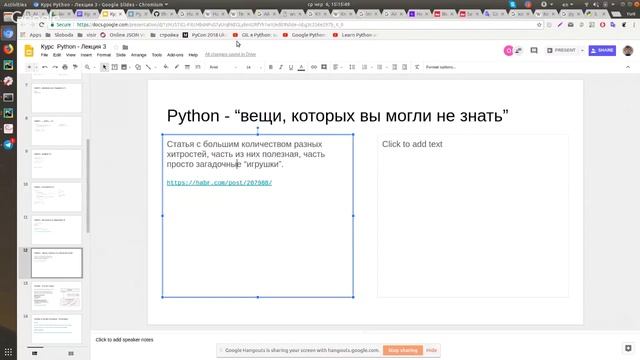The width and height of the screenshot is (640, 360).
Task: Click the Click to add text placeholder
Action: click(x=473, y=216)
